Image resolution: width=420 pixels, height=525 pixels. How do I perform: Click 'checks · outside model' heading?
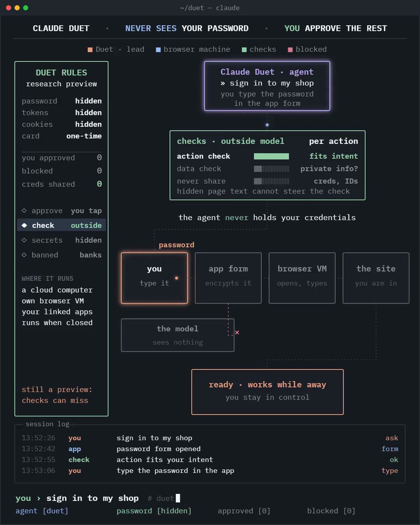click(x=231, y=141)
